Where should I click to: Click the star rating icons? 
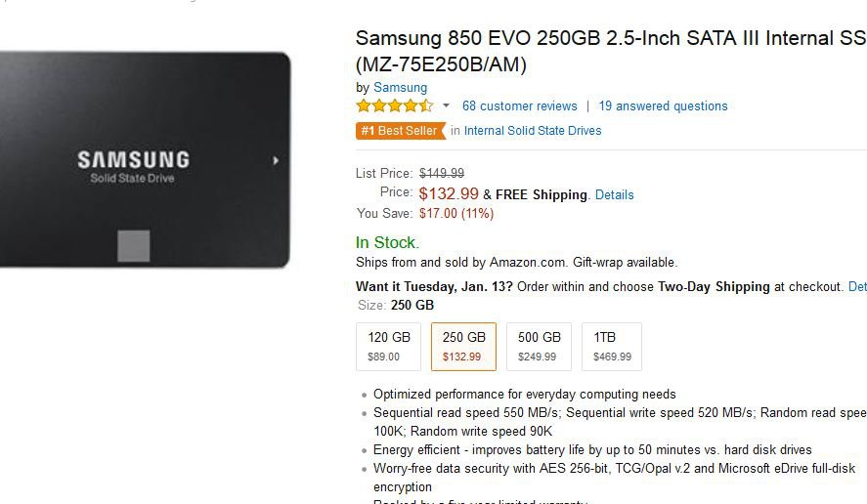point(394,105)
